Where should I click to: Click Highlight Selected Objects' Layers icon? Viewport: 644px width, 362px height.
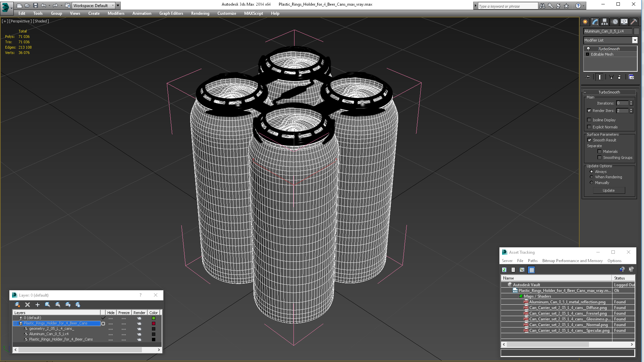coord(58,305)
